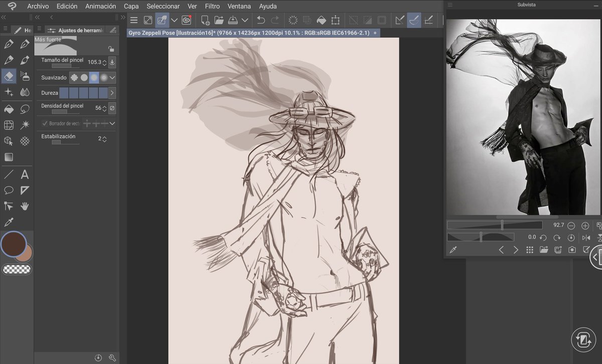The height and width of the screenshot is (364, 602).
Task: Open file via folder icon in command bar
Action: (219, 20)
